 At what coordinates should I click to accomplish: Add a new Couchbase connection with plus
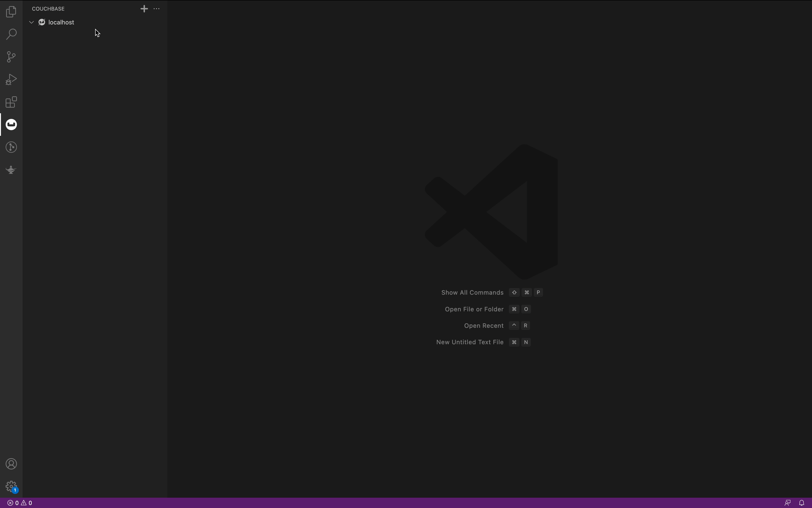144,9
